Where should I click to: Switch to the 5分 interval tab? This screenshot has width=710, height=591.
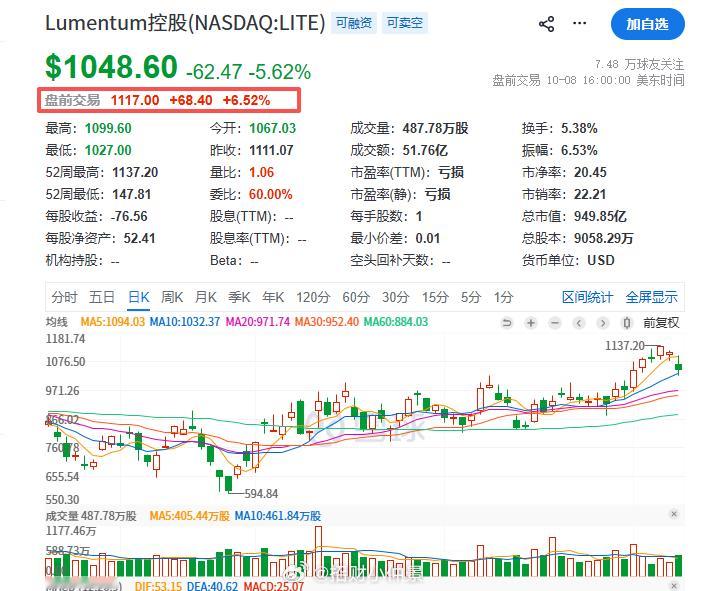(x=471, y=297)
